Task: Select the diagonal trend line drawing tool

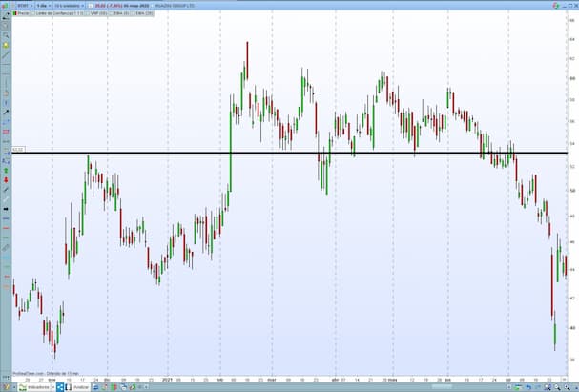Action: tap(6, 55)
